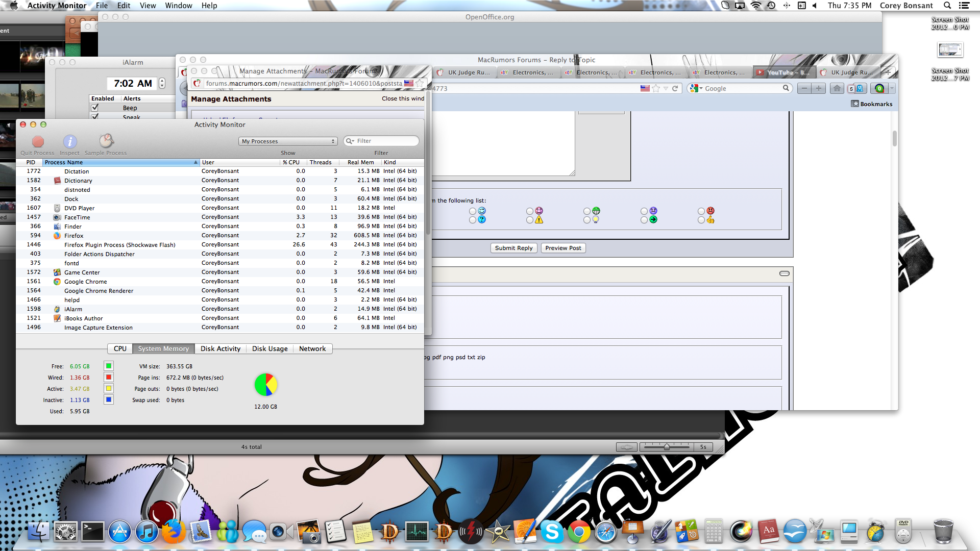
Task: Open the File menu
Action: point(102,6)
